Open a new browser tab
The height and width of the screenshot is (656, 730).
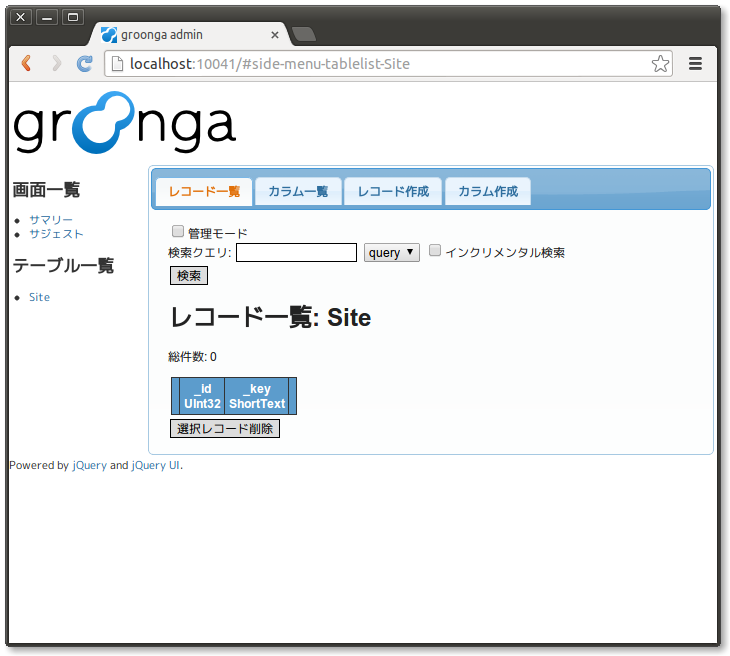point(304,35)
